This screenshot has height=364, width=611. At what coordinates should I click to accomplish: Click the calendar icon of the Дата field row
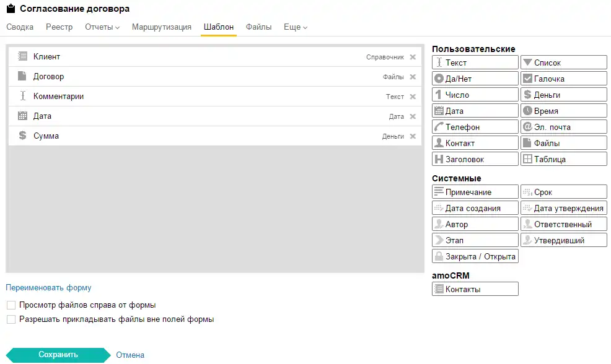[x=22, y=116]
